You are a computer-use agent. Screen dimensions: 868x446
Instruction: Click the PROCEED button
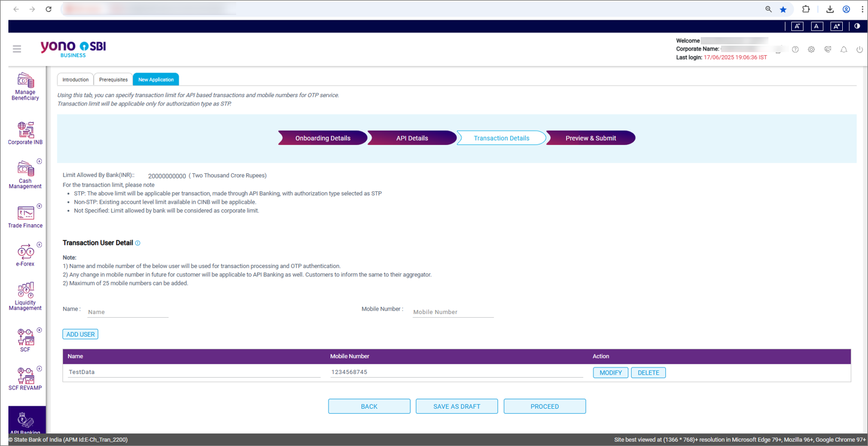point(544,406)
